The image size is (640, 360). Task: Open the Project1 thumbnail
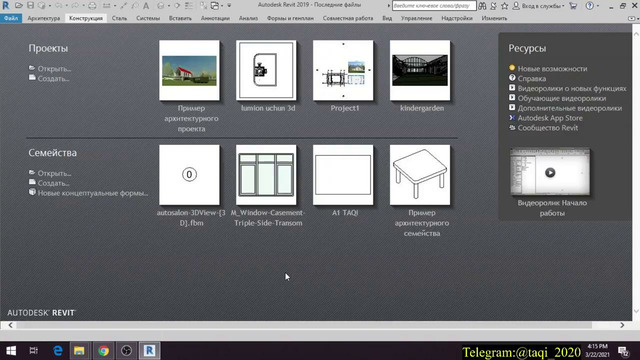pos(343,70)
